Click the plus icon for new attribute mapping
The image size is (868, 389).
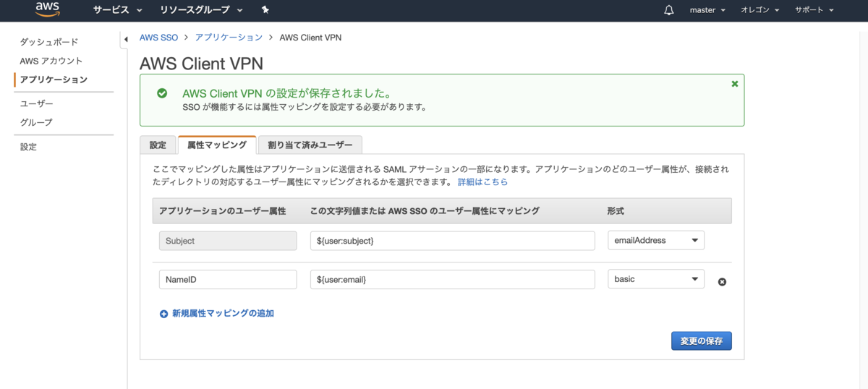(x=163, y=314)
